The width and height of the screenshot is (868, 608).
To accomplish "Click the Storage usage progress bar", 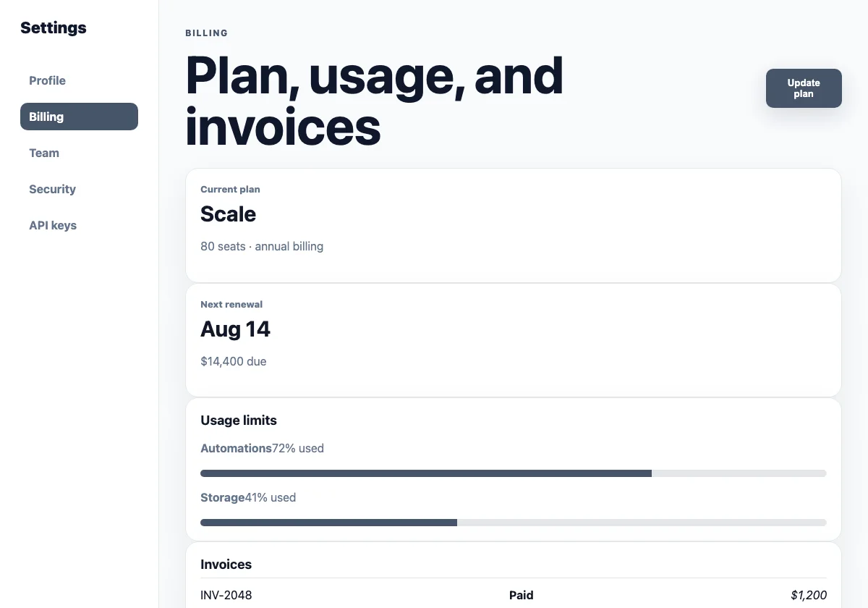I will 514,523.
